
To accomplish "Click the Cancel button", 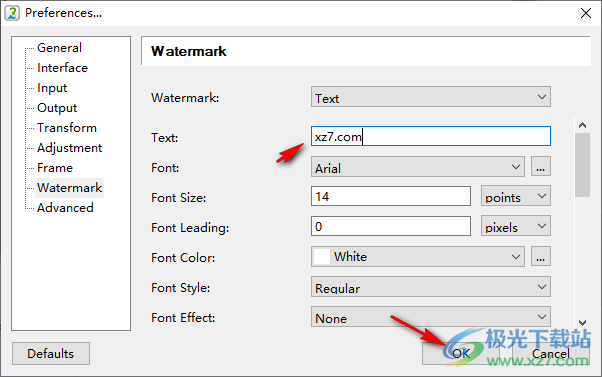I will click(x=551, y=353).
